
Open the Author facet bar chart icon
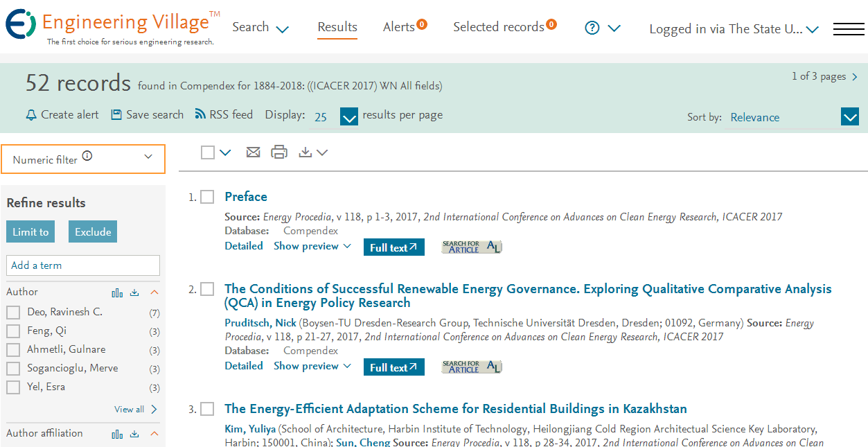[117, 292]
